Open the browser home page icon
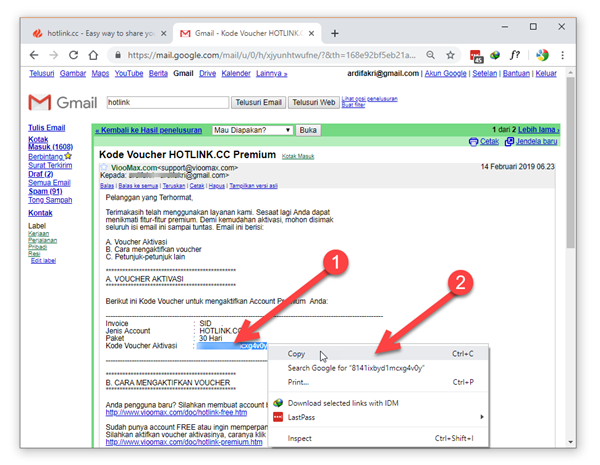 click(93, 55)
